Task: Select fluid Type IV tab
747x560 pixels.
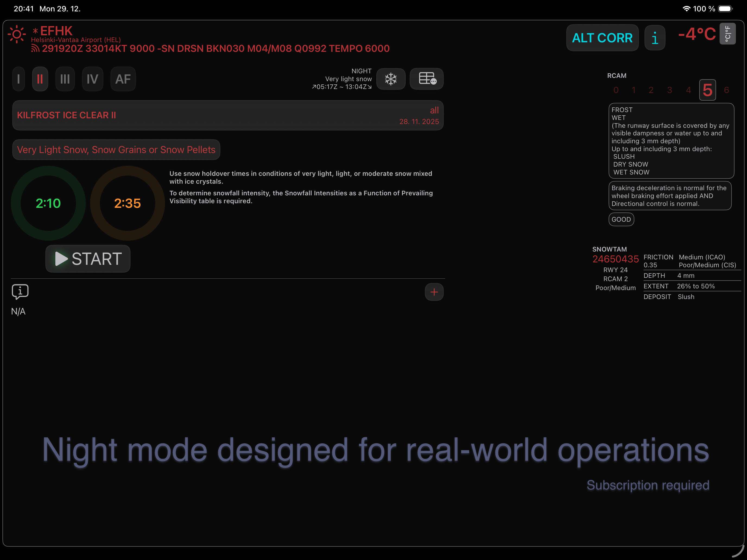Action: (x=93, y=79)
